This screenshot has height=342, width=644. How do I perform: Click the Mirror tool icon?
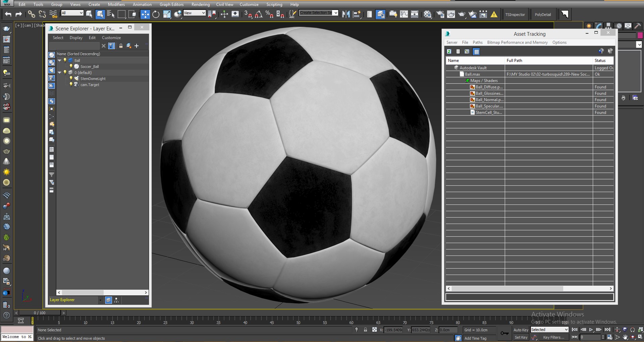[346, 14]
